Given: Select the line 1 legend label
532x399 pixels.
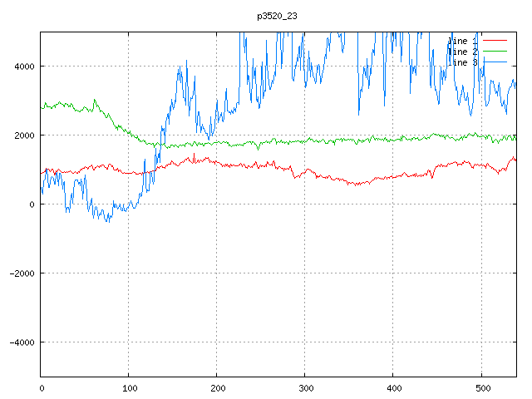Looking at the screenshot, I should click(464, 40).
